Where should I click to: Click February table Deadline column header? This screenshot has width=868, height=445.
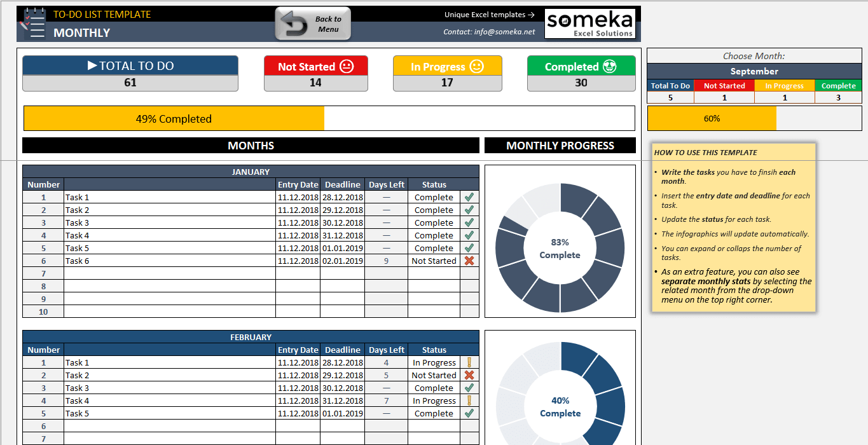[342, 350]
